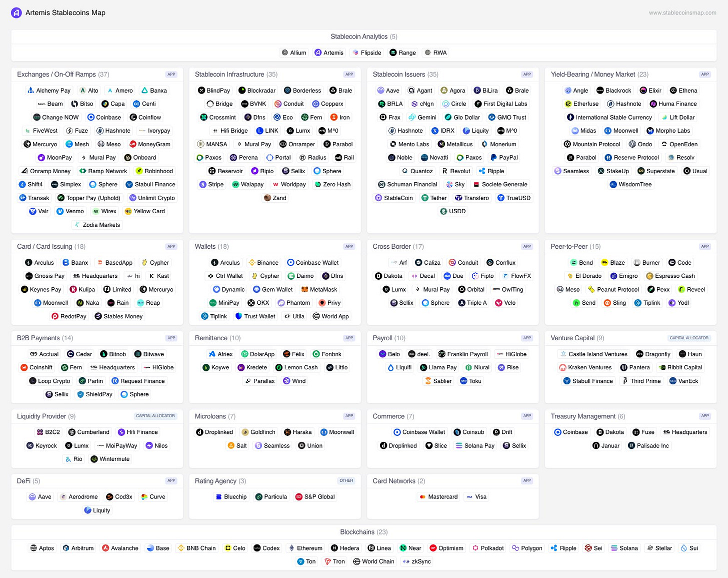728x578 pixels.
Task: Click the Alchemy Pay icon in Exchanges
Action: tap(30, 91)
